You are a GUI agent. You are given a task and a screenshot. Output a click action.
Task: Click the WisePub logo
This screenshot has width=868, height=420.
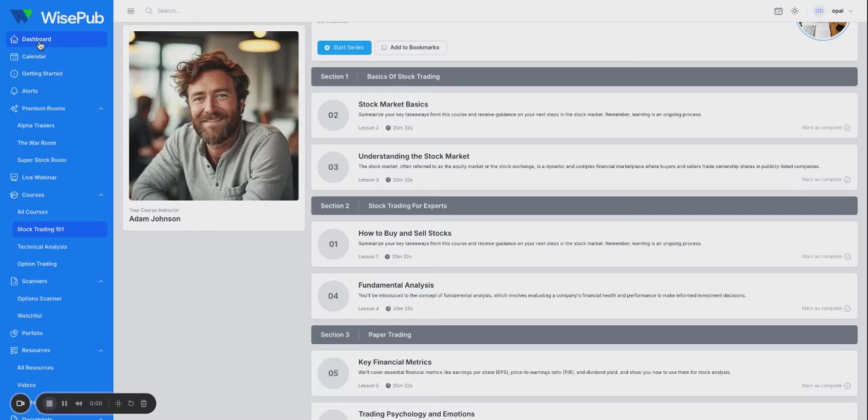click(x=56, y=16)
